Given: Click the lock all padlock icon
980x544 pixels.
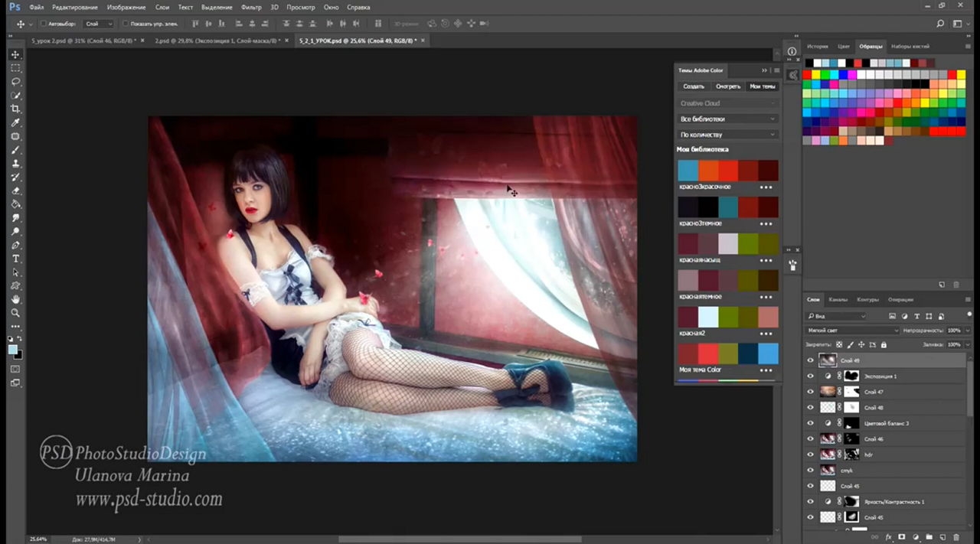Looking at the screenshot, I should tap(883, 344).
